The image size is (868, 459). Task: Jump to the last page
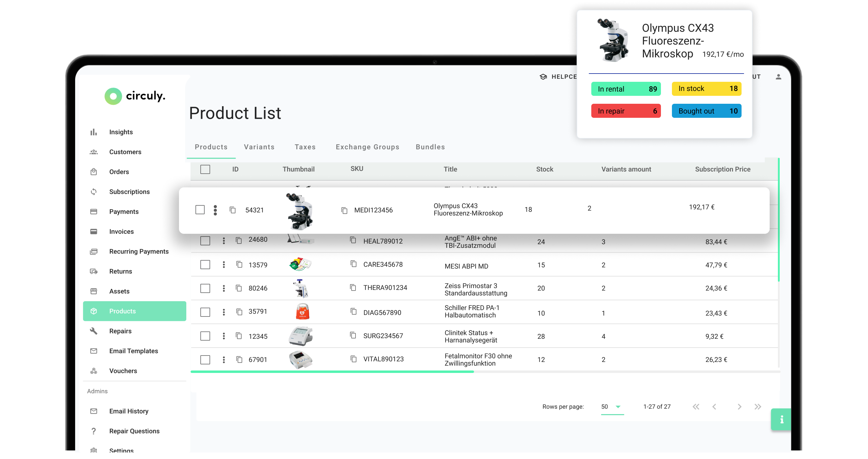point(757,407)
